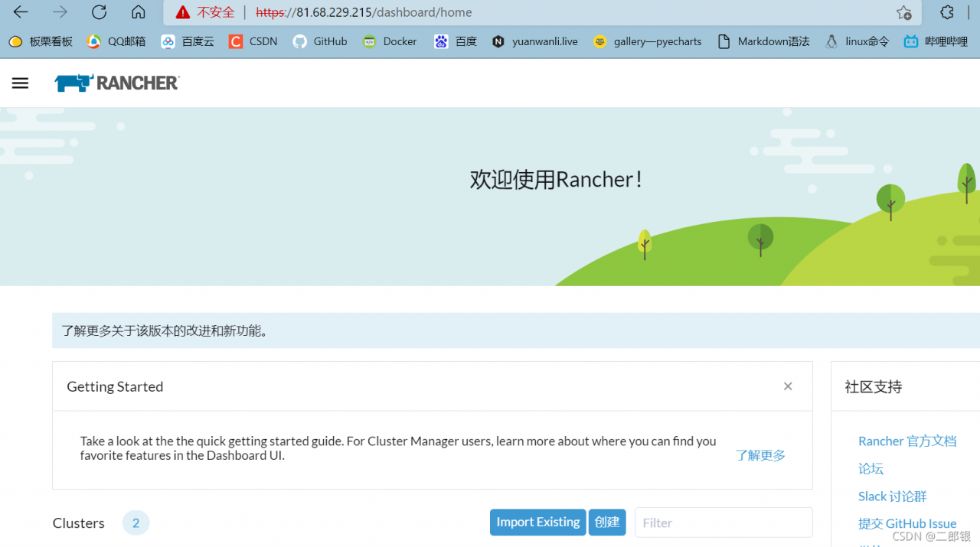Open the CSDN bookmark
The height and width of the screenshot is (547, 980).
253,41
